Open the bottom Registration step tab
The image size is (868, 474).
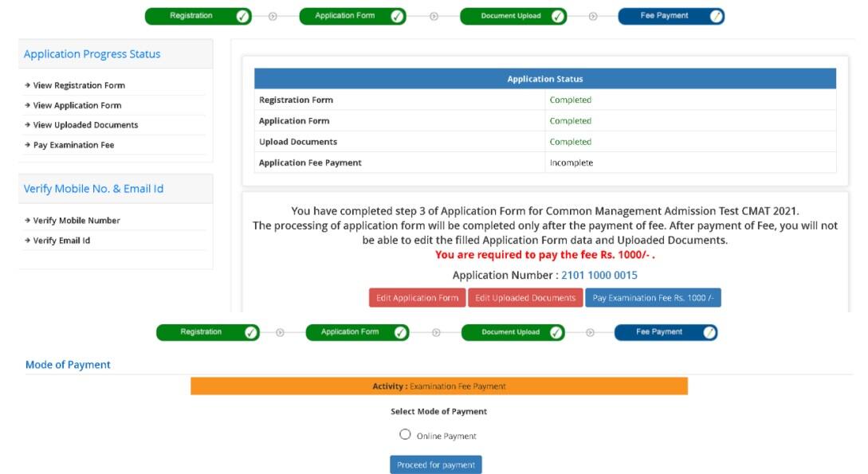click(x=207, y=332)
